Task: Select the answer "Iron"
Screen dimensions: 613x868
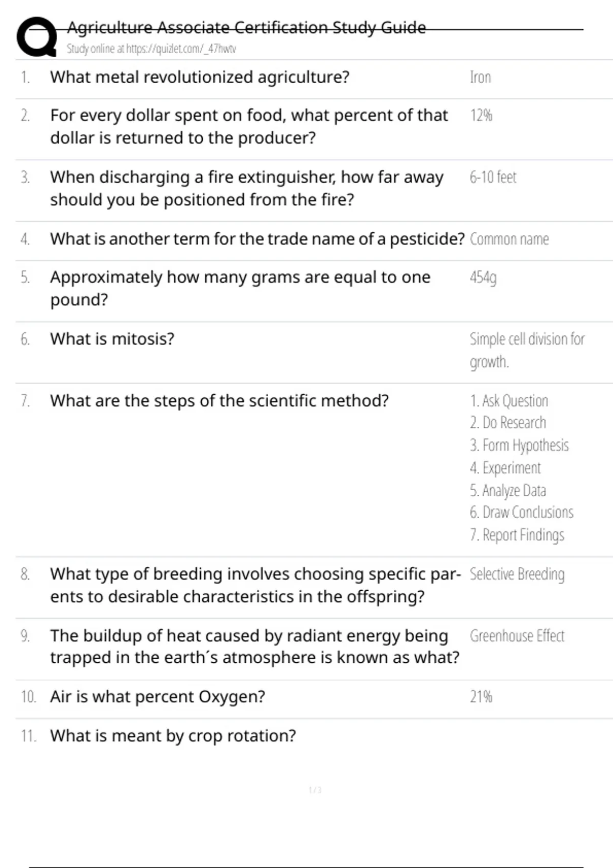Action: (x=480, y=78)
